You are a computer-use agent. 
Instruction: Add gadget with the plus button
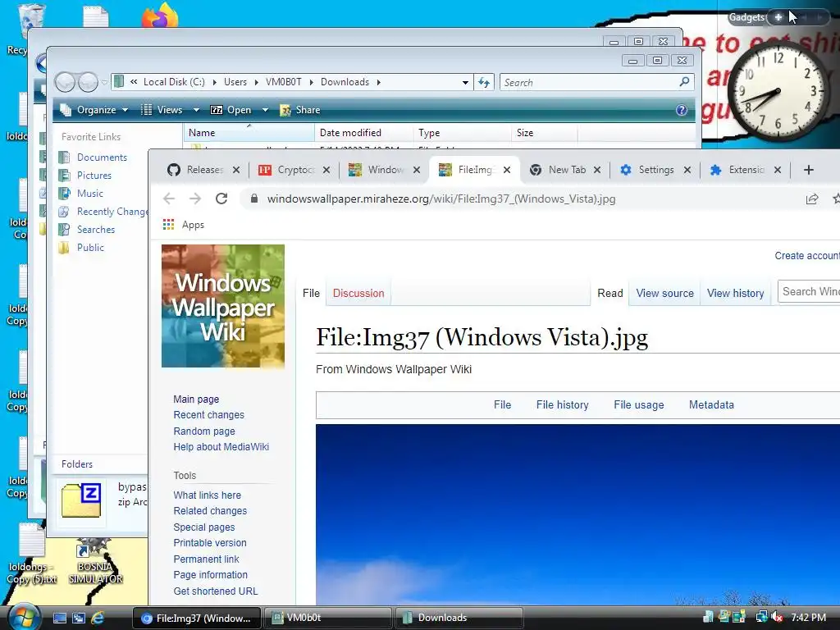pos(778,17)
